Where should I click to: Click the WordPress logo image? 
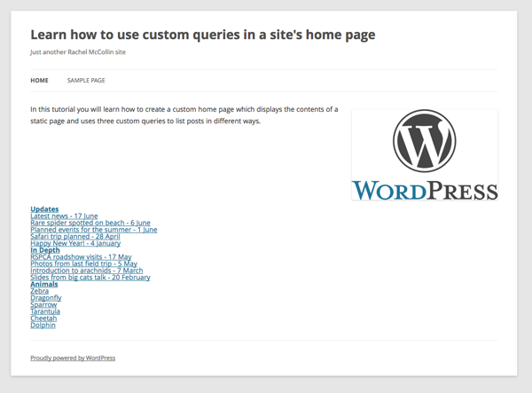pos(425,154)
